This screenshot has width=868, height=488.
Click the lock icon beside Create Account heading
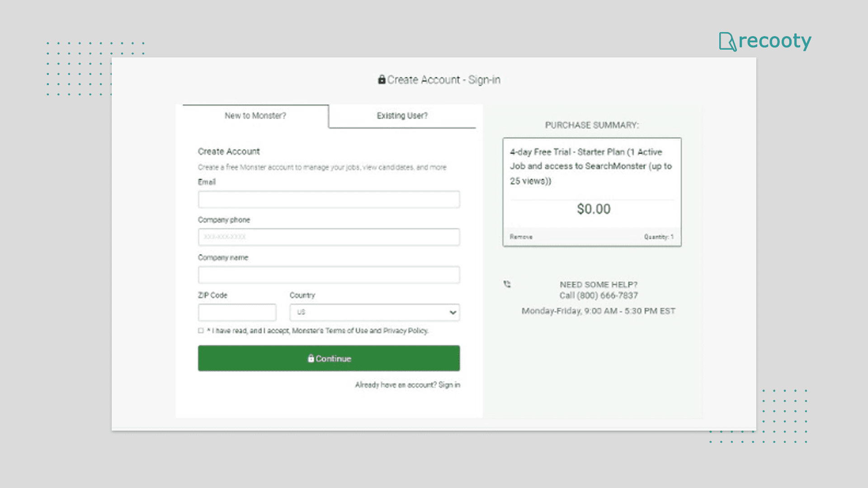click(x=382, y=80)
